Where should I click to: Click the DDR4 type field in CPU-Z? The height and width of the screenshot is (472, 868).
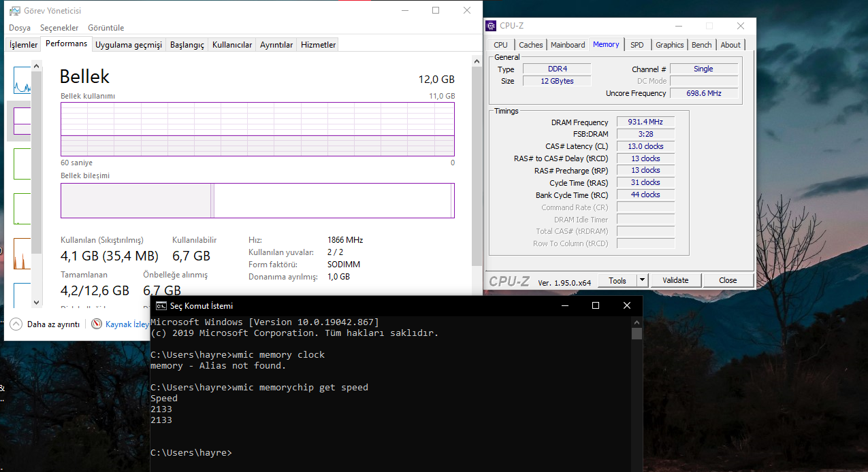tap(557, 69)
